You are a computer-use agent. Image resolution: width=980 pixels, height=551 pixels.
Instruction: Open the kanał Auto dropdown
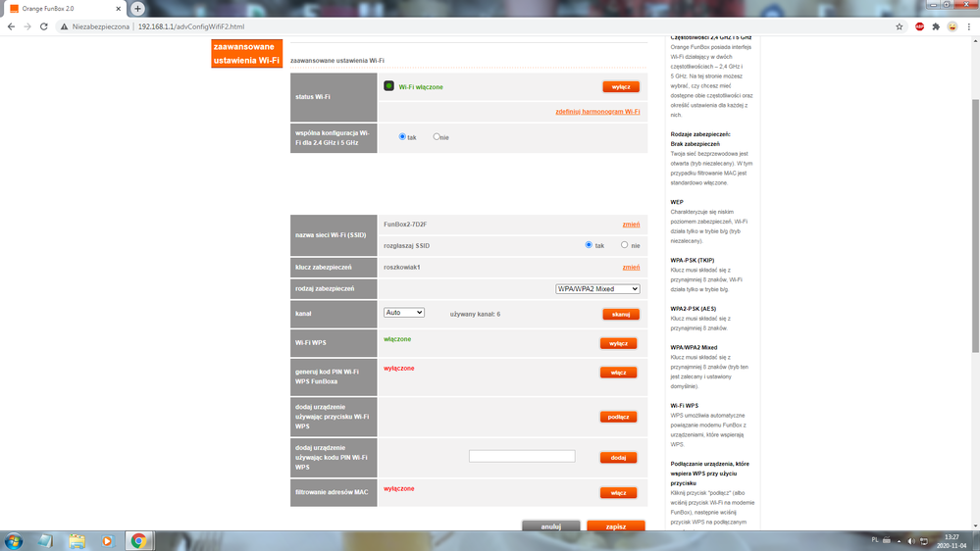[x=404, y=313]
